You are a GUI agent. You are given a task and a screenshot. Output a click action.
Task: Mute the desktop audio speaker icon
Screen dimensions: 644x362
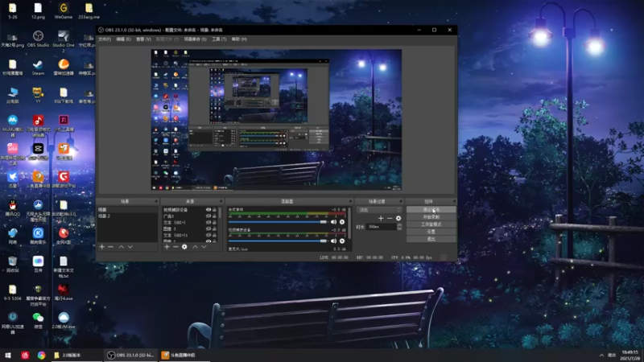pos(333,222)
